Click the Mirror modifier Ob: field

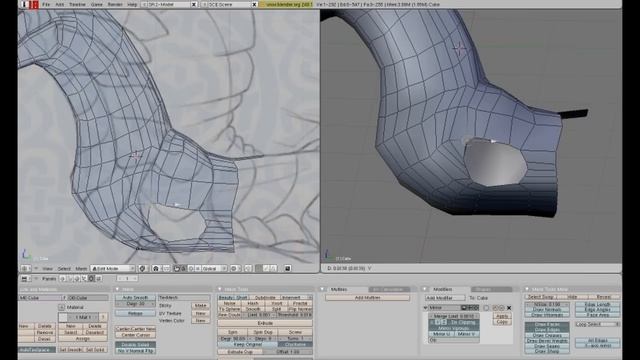(x=454, y=340)
